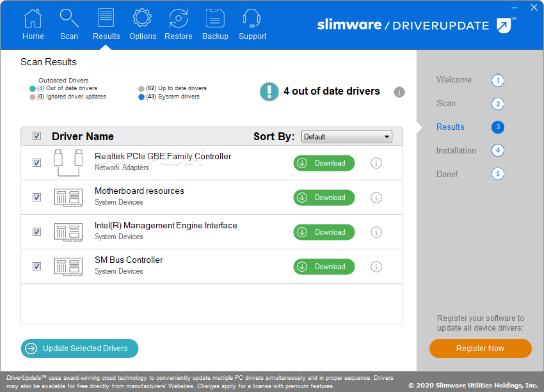Image resolution: width=544 pixels, height=392 pixels.
Task: Click the Restore circular arrows icon
Action: point(179,18)
